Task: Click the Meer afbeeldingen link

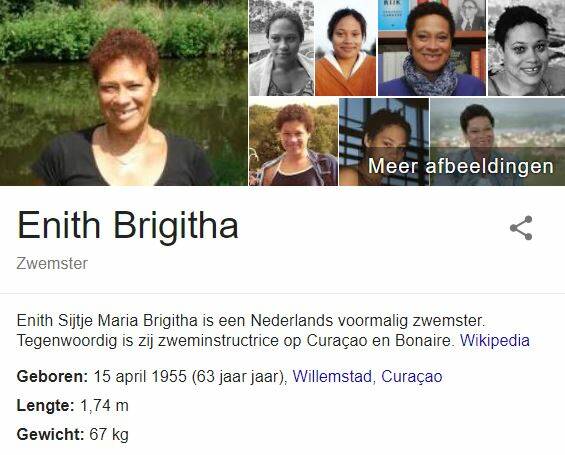Action: point(461,166)
